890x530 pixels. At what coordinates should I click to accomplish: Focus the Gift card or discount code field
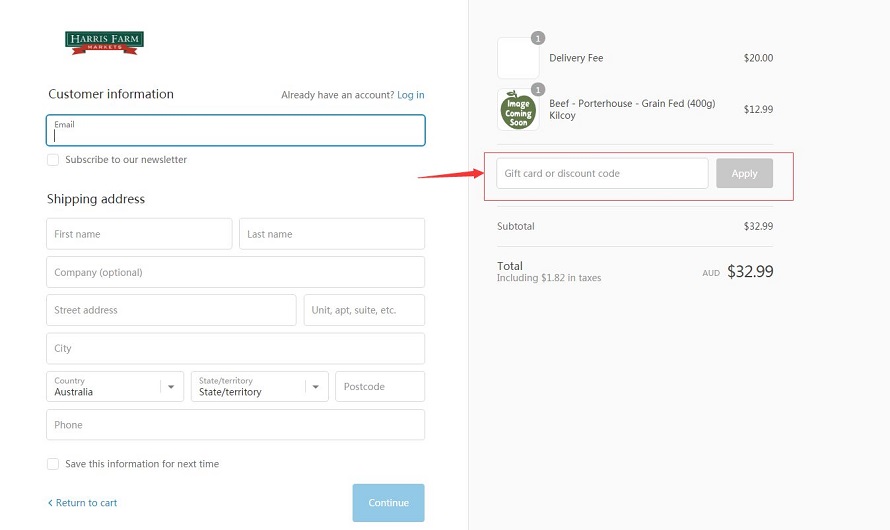click(x=602, y=173)
